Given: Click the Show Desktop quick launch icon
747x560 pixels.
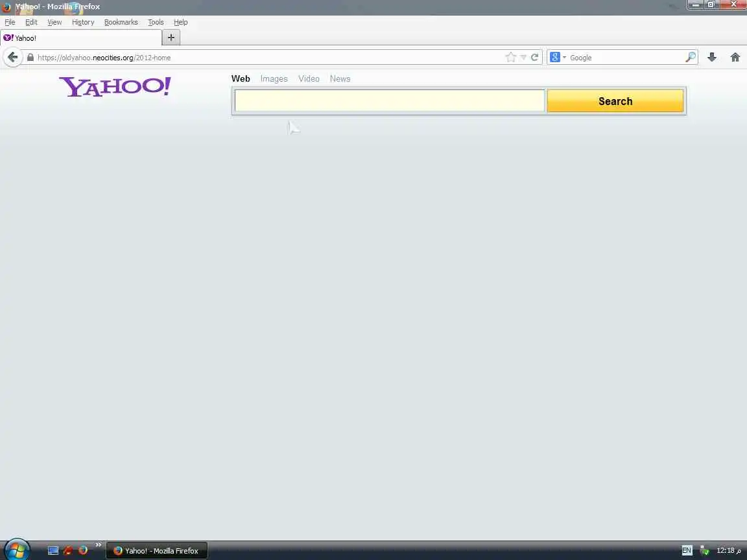Looking at the screenshot, I should [53, 550].
